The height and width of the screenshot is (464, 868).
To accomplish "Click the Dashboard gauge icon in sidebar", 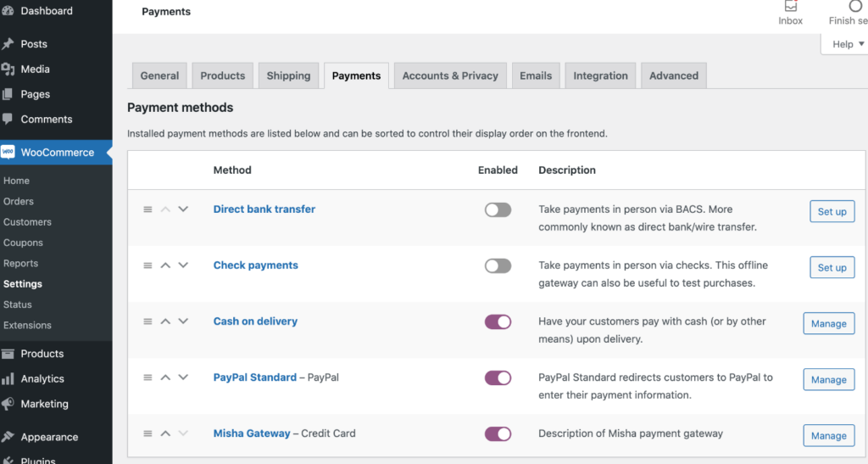I will 8,10.
